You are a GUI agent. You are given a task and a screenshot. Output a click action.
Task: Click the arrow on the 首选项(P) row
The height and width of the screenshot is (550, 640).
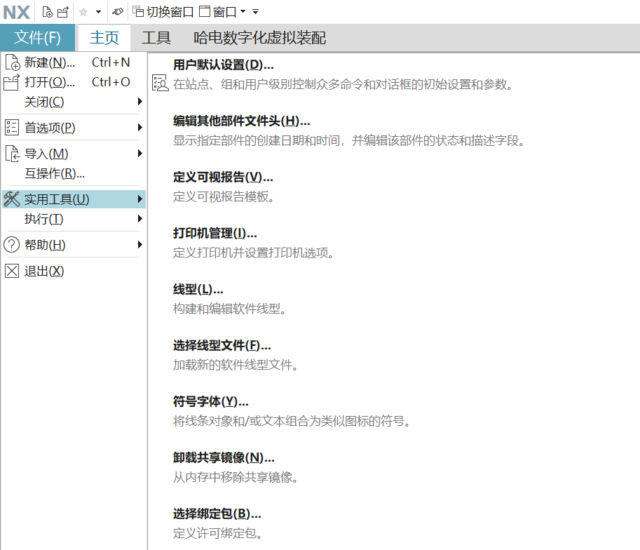click(140, 127)
